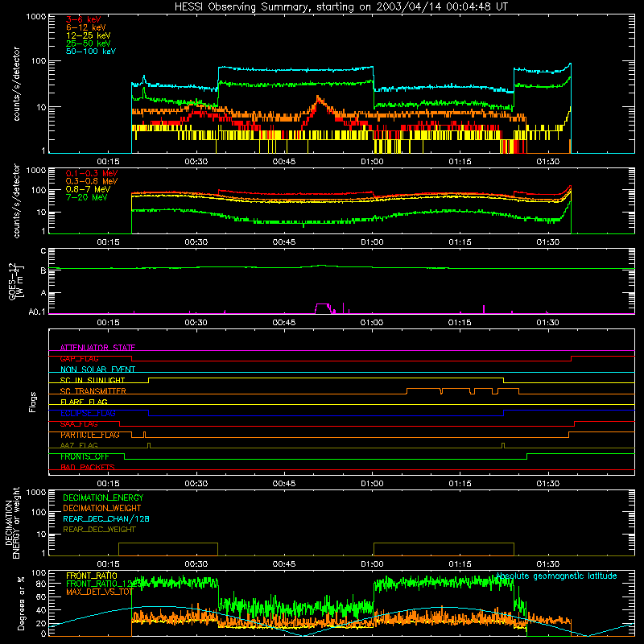Click the 7-20 MeV legend label

click(x=86, y=197)
